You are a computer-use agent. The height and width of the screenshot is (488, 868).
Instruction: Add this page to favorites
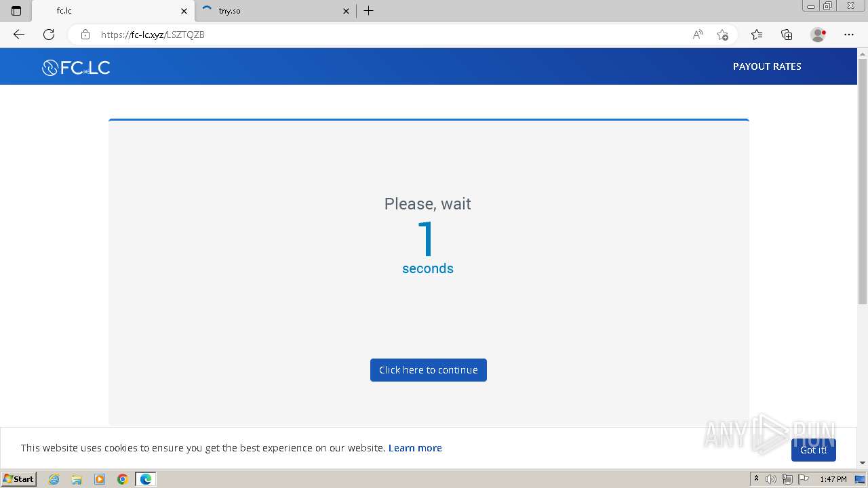coord(722,35)
